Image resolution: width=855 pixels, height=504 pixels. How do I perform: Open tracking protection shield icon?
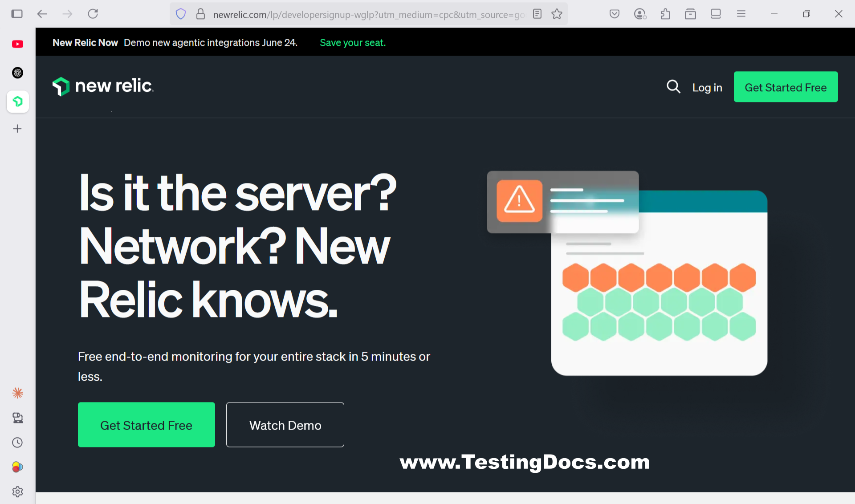tap(180, 14)
